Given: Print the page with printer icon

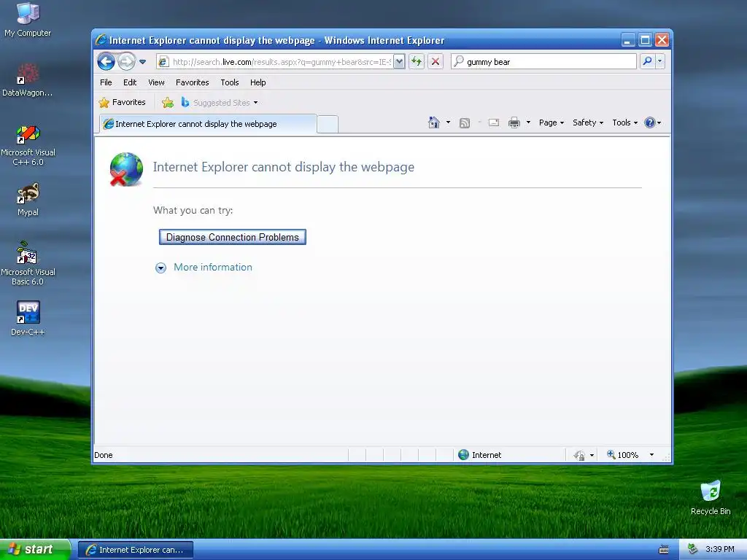Looking at the screenshot, I should [x=514, y=122].
